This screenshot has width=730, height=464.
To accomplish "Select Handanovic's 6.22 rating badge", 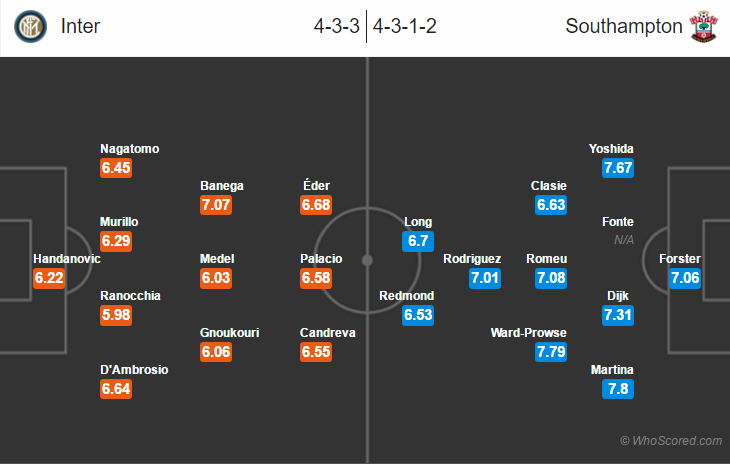I will point(49,278).
